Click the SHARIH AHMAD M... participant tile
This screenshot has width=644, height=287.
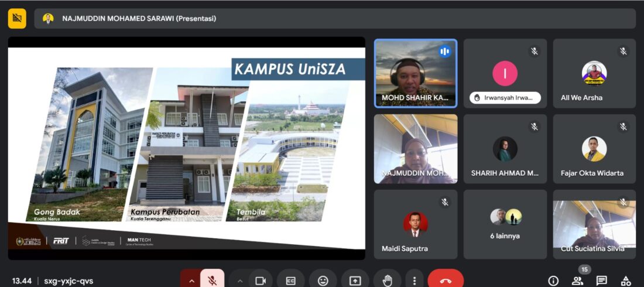point(505,149)
